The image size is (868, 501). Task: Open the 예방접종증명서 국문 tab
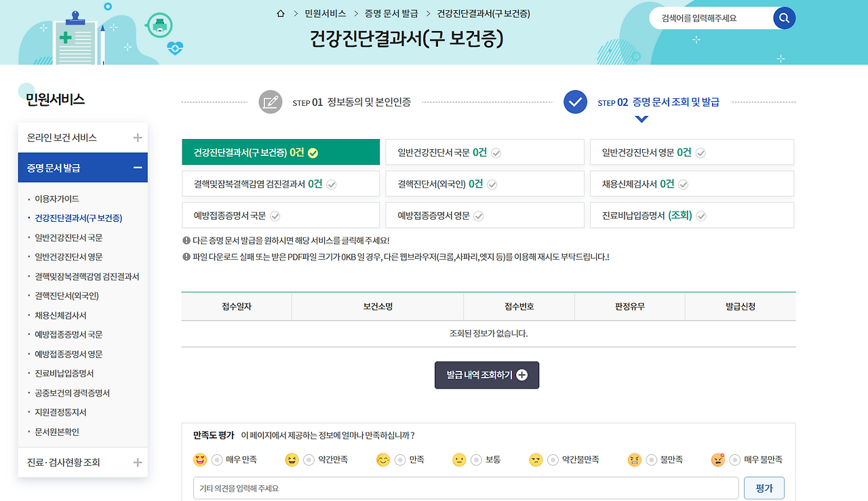pos(281,216)
